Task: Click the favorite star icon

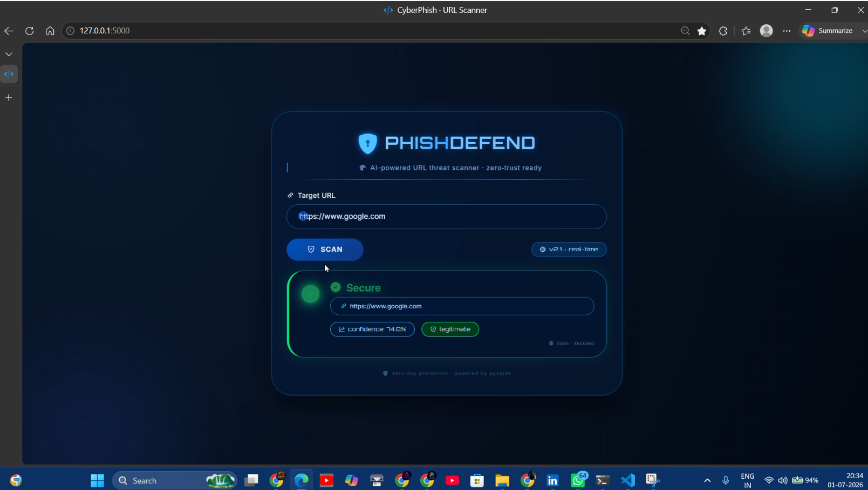Action: [x=702, y=31]
